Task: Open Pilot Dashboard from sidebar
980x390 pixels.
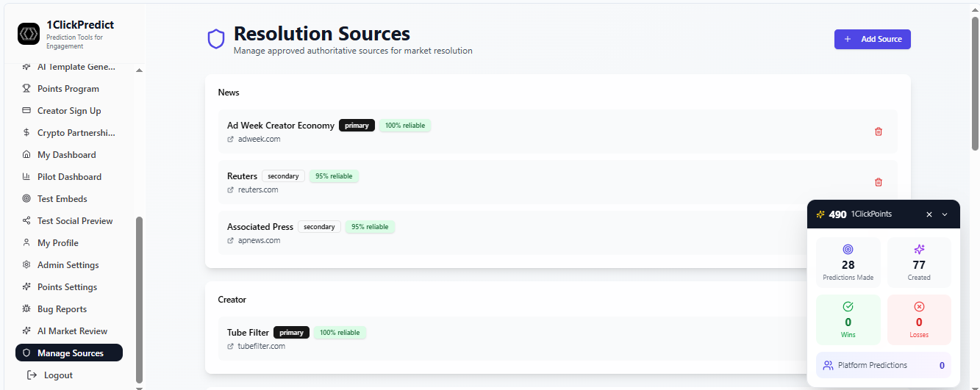Action: [x=69, y=177]
